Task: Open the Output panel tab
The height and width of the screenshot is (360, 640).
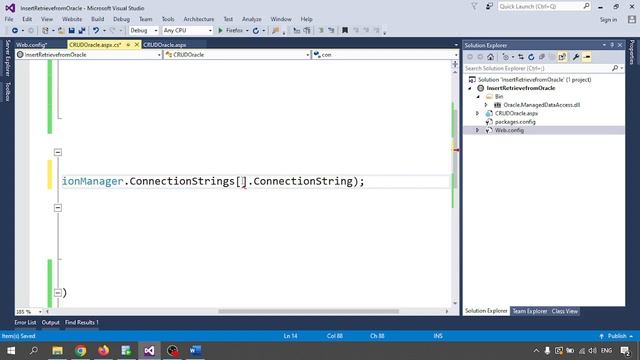Action: point(51,322)
